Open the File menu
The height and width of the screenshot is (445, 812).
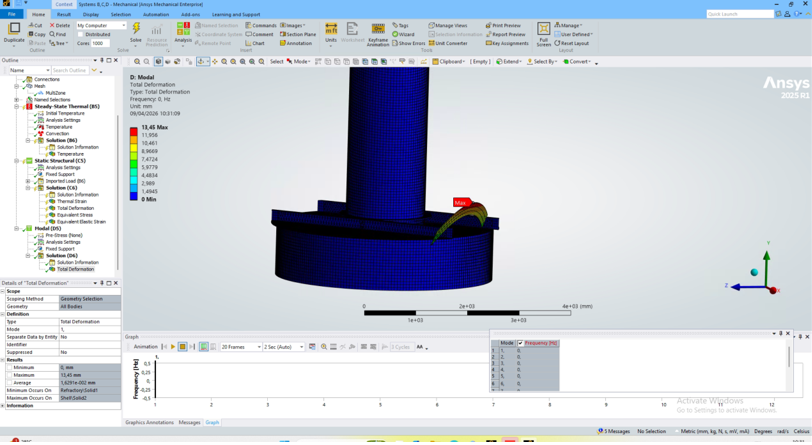(11, 15)
